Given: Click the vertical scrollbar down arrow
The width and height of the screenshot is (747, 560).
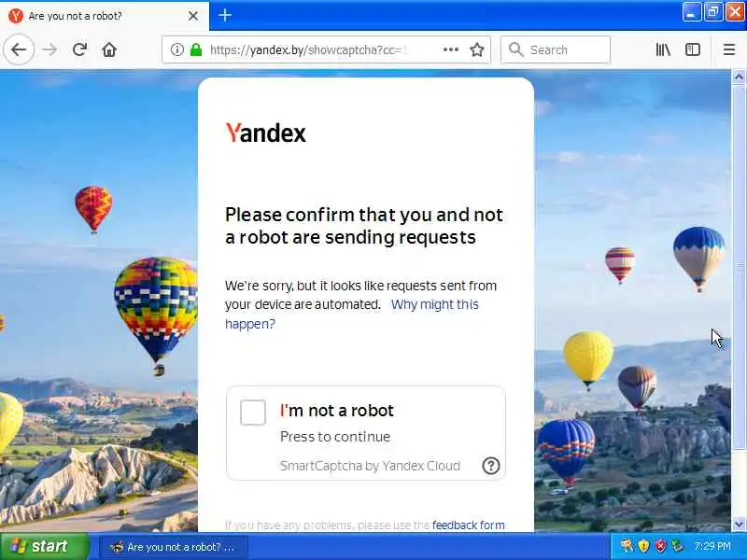Looking at the screenshot, I should tap(739, 525).
